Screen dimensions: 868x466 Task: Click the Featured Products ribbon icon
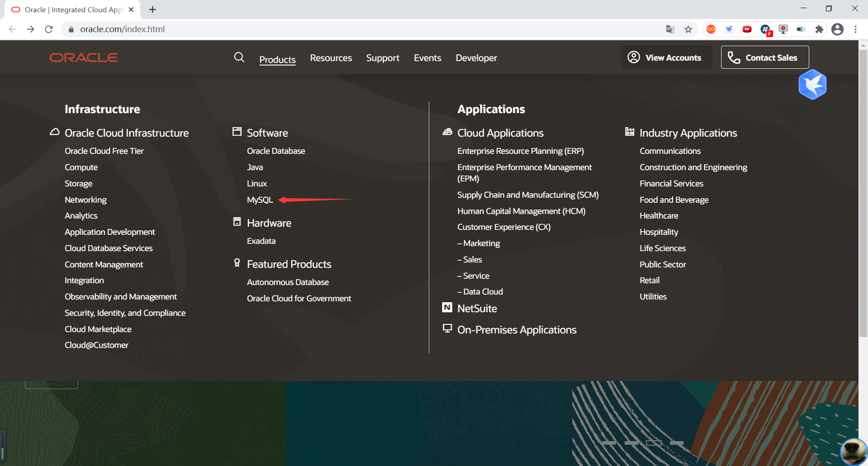click(237, 262)
